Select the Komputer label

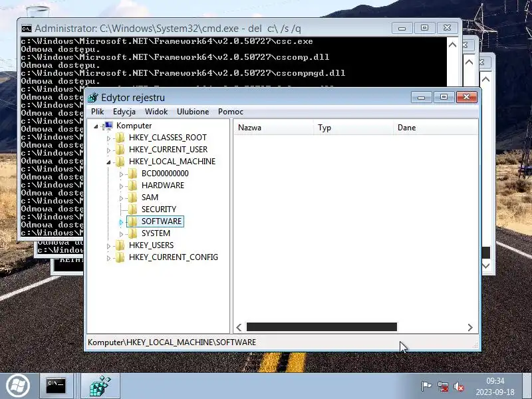click(134, 126)
